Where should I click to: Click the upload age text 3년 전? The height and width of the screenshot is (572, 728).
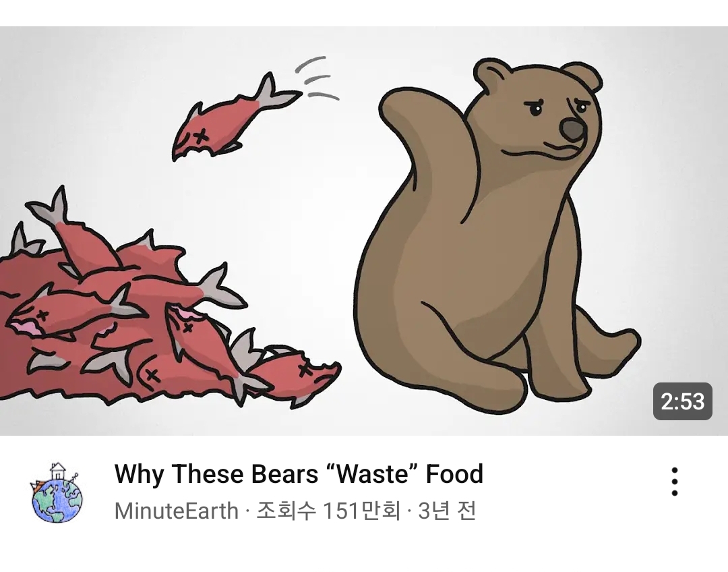tap(447, 511)
